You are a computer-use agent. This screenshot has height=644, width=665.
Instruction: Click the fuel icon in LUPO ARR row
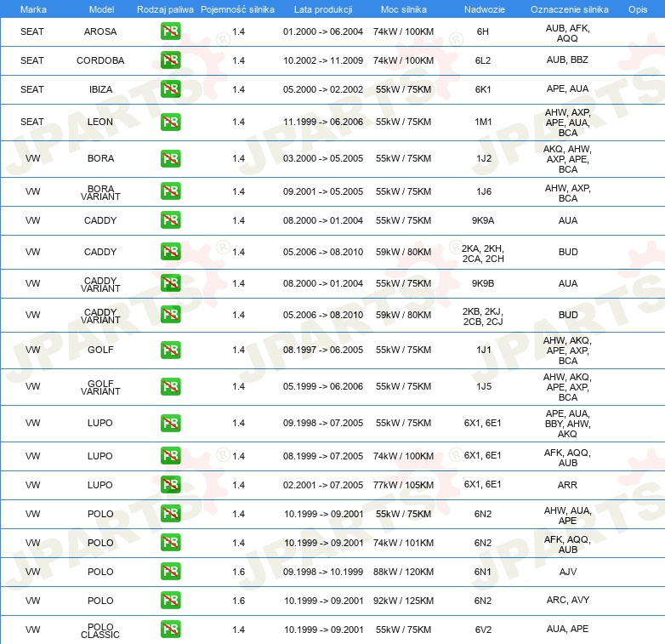click(170, 484)
